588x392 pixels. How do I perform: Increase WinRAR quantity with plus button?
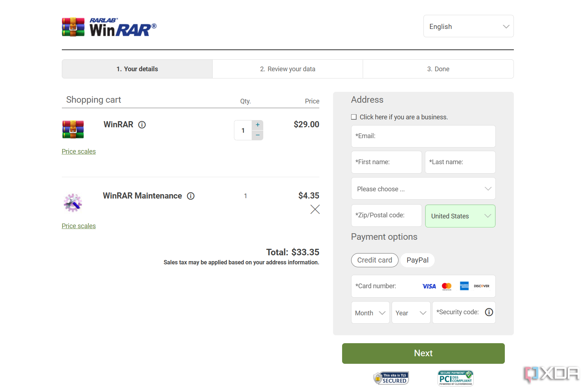(257, 125)
